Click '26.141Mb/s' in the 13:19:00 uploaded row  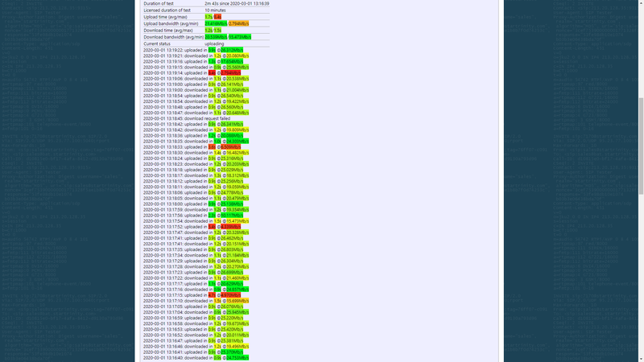(232, 84)
